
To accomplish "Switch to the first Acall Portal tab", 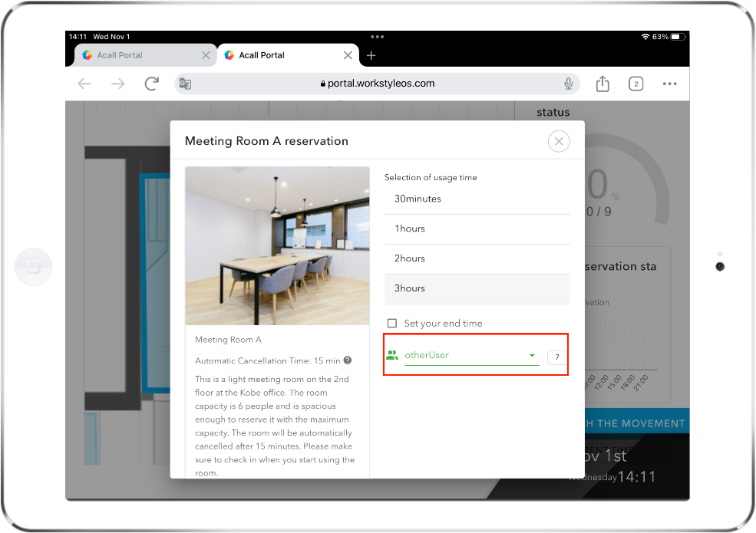I will 134,55.
